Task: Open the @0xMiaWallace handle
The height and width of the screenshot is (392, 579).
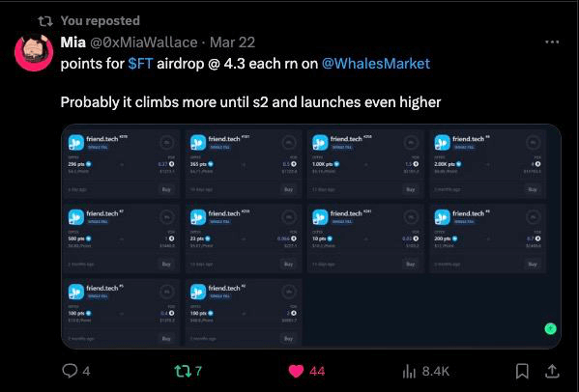Action: tap(144, 42)
